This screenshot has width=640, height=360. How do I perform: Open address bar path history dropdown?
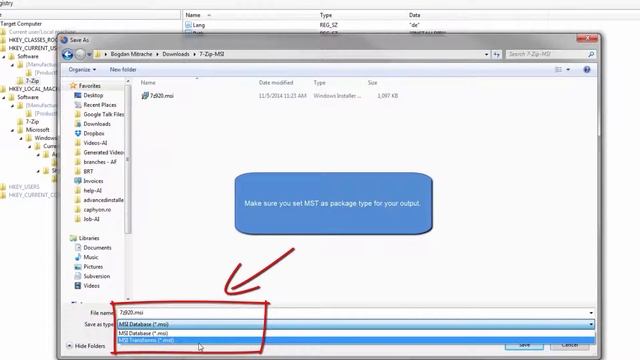[486, 54]
